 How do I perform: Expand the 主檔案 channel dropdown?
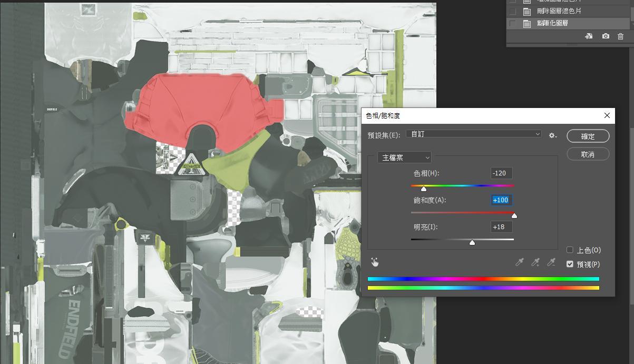coord(405,158)
